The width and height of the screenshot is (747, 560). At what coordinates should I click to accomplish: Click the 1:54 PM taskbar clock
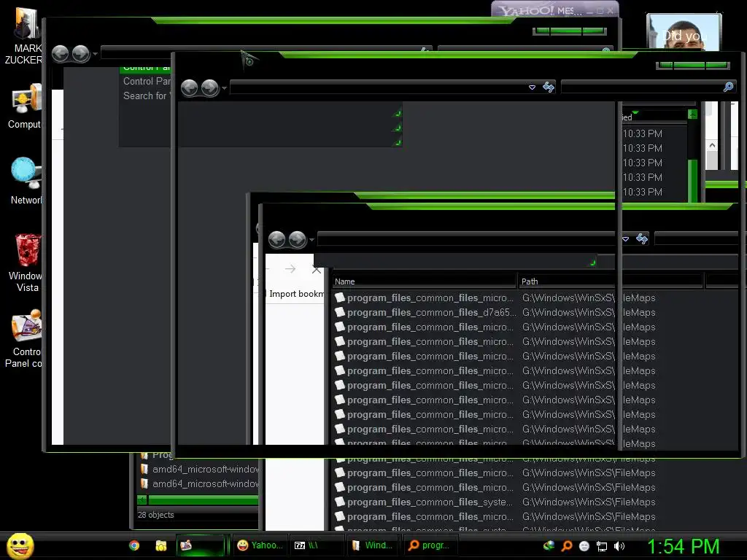coord(683,546)
